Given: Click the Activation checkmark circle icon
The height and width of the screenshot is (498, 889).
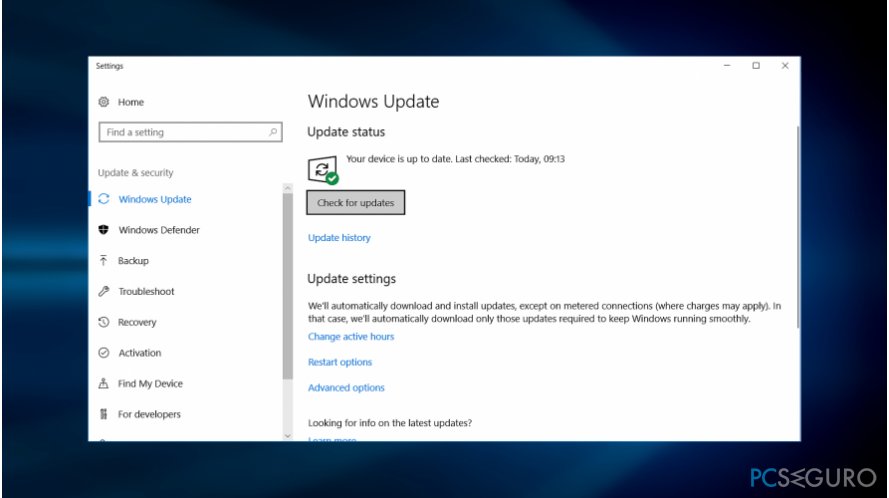Looking at the screenshot, I should [x=104, y=353].
